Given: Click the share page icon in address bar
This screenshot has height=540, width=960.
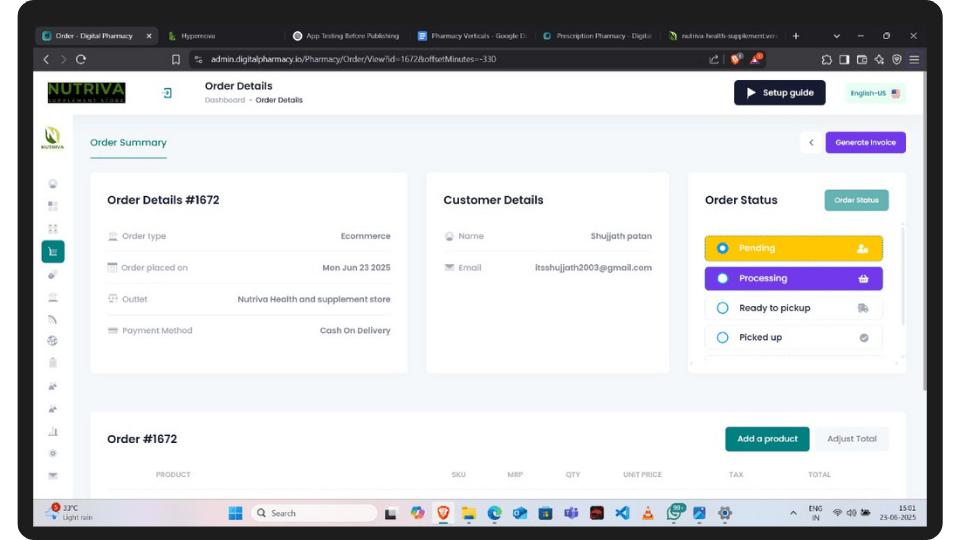Looking at the screenshot, I should coord(714,59).
